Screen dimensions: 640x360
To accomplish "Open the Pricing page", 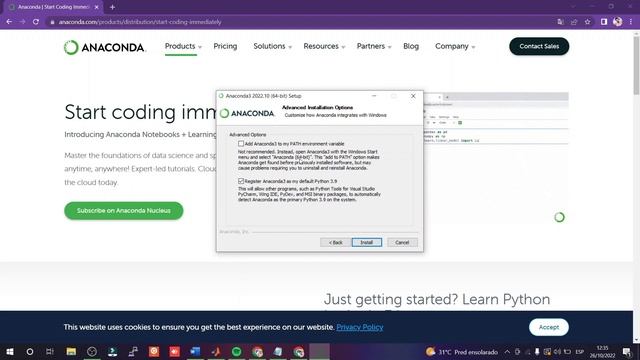I will (225, 47).
